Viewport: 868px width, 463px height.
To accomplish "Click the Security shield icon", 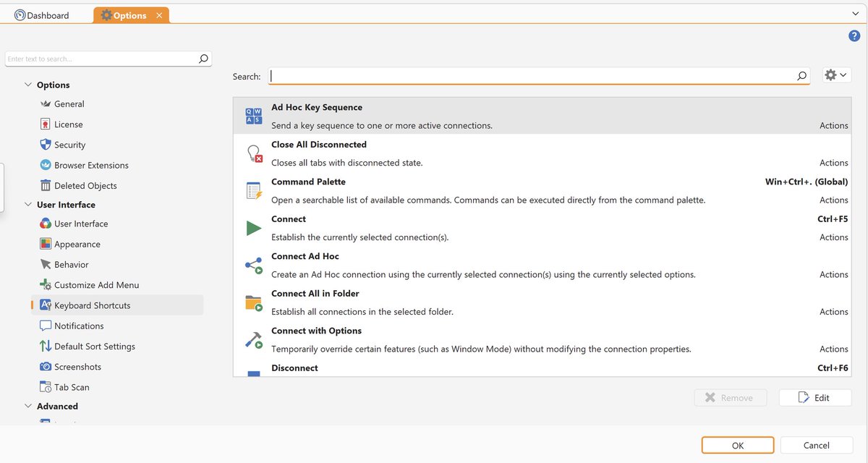I will coord(46,145).
